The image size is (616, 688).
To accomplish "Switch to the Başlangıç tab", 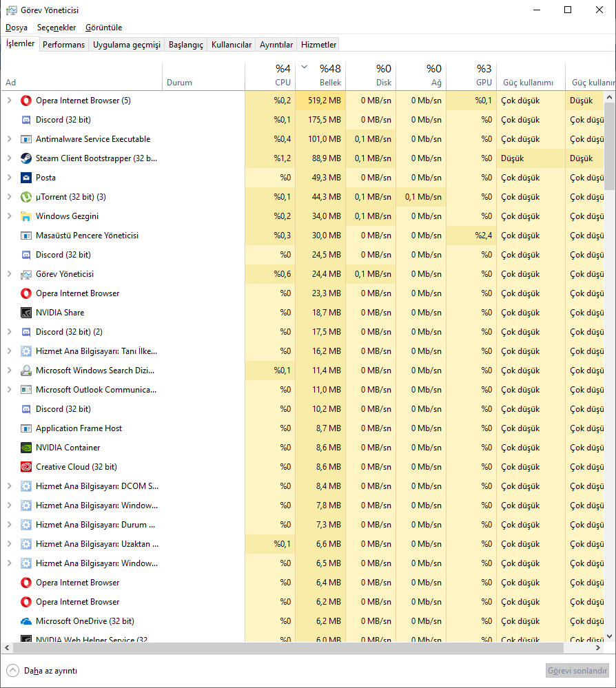I will click(186, 45).
